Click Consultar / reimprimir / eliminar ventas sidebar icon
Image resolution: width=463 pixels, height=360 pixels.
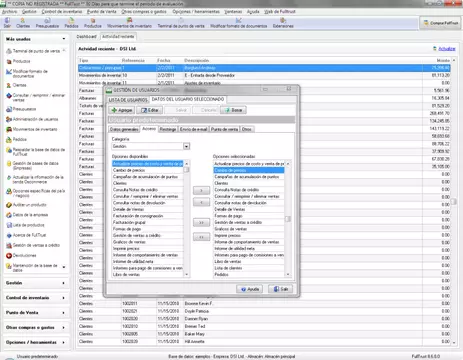[x=9, y=96]
